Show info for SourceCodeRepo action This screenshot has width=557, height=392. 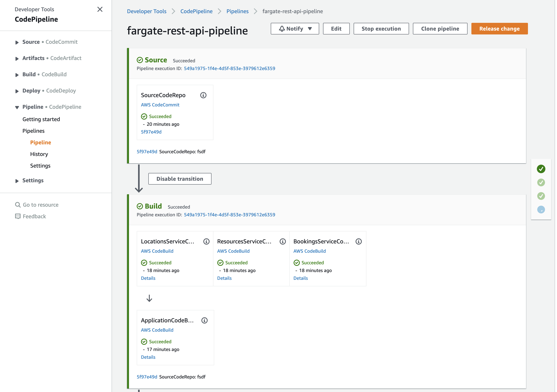(203, 95)
